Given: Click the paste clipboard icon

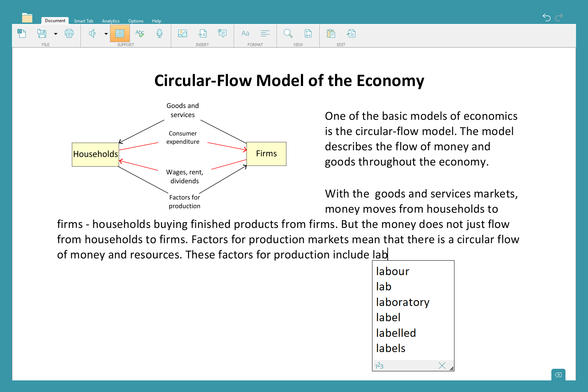Looking at the screenshot, I should 331,34.
